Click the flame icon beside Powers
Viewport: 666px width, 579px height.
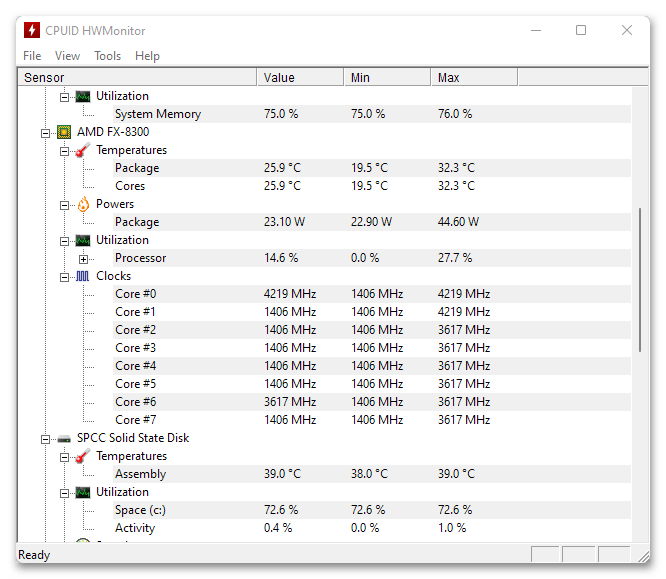pos(83,204)
